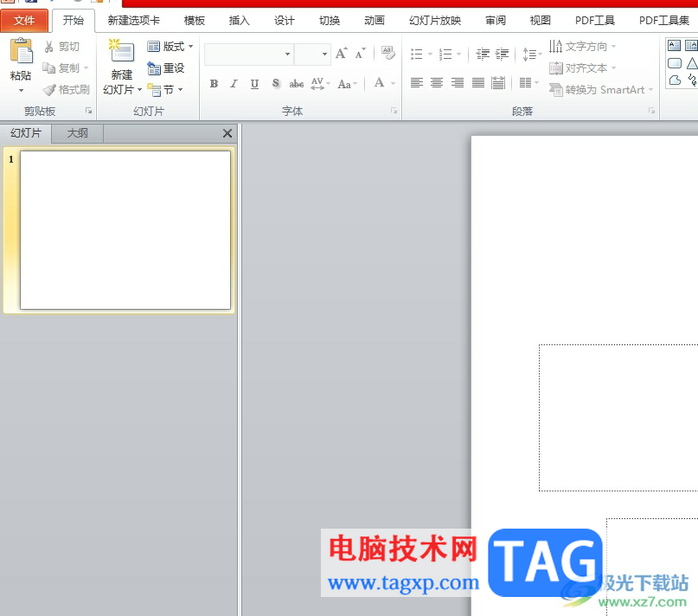Open Text Direction 文字方向 menu
Image resolution: width=698 pixels, height=616 pixels.
tap(582, 47)
